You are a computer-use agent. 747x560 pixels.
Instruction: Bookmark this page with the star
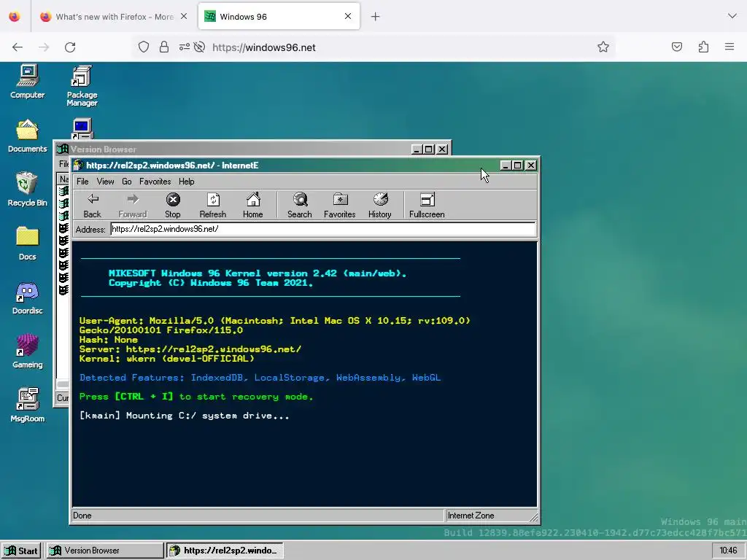pyautogui.click(x=603, y=47)
